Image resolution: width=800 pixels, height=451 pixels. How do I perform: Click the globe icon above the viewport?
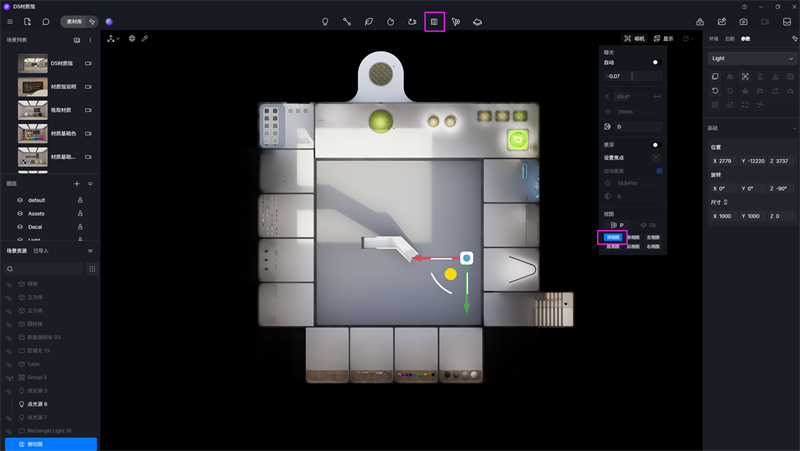coord(132,39)
